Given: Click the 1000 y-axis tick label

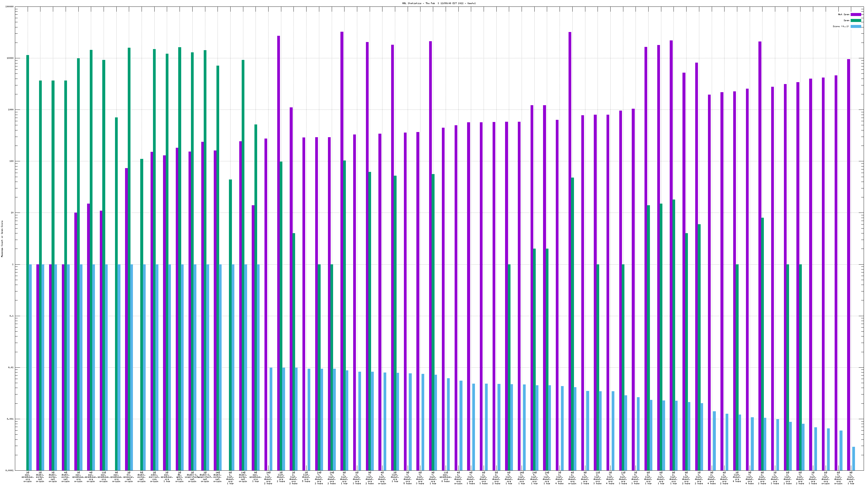Looking at the screenshot, I should click(x=11, y=110).
